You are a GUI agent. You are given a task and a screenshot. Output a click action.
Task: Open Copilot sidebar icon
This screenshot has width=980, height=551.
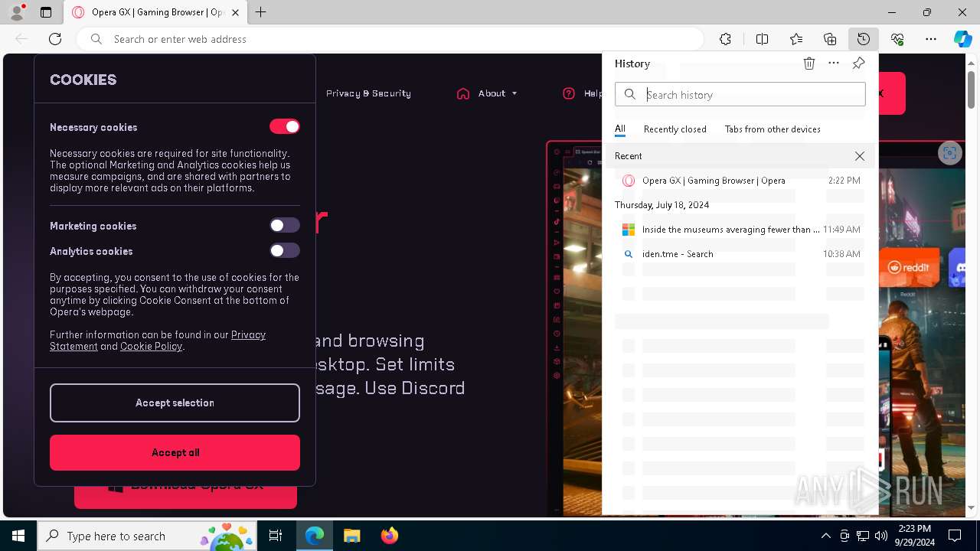(x=962, y=39)
